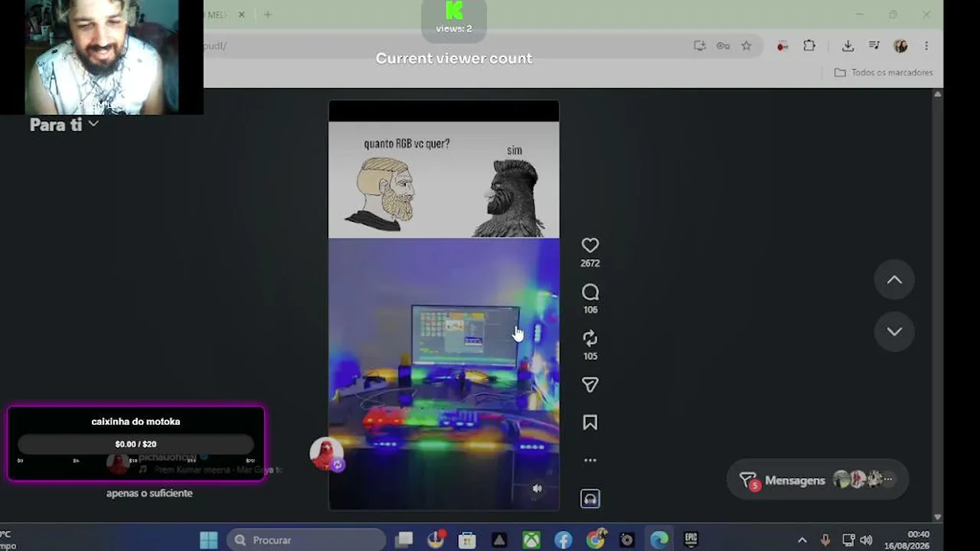Click the 'apenas o suficiente' caption text
This screenshot has height=551, width=980.
point(149,494)
